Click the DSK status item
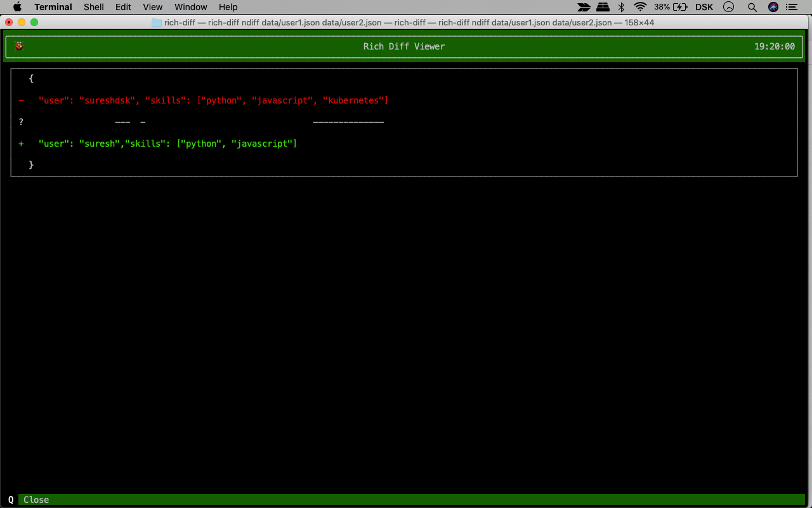The image size is (812, 508). pyautogui.click(x=704, y=7)
